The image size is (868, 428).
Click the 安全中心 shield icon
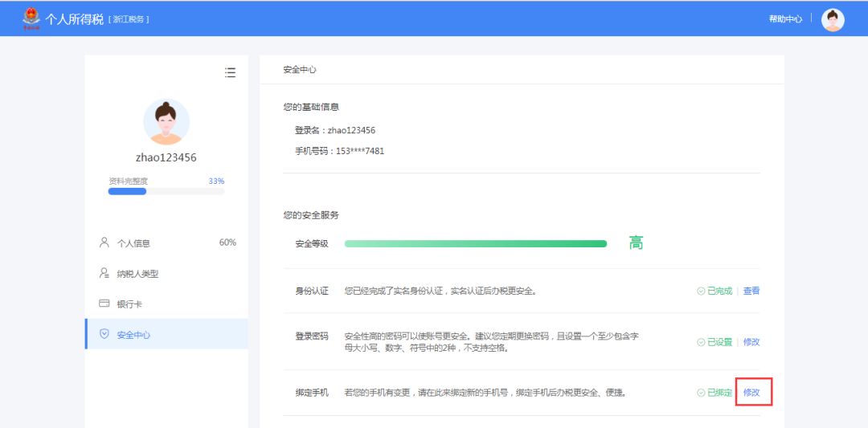pyautogui.click(x=104, y=334)
